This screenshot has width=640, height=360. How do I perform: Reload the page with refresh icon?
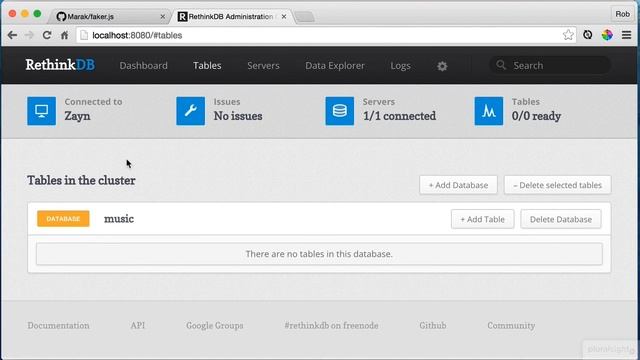pyautogui.click(x=47, y=35)
